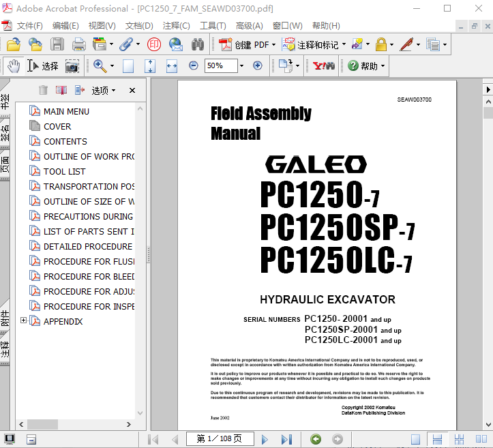Go back to the previous view
Image resolution: width=493 pixels, height=448 pixels.
click(316, 439)
